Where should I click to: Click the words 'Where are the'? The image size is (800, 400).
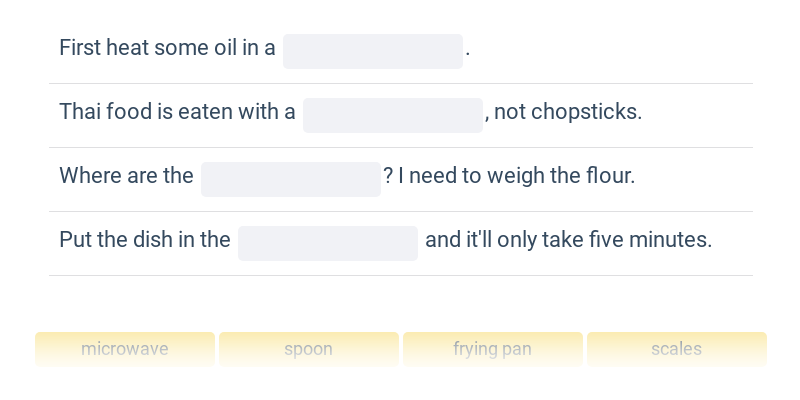pyautogui.click(x=127, y=176)
